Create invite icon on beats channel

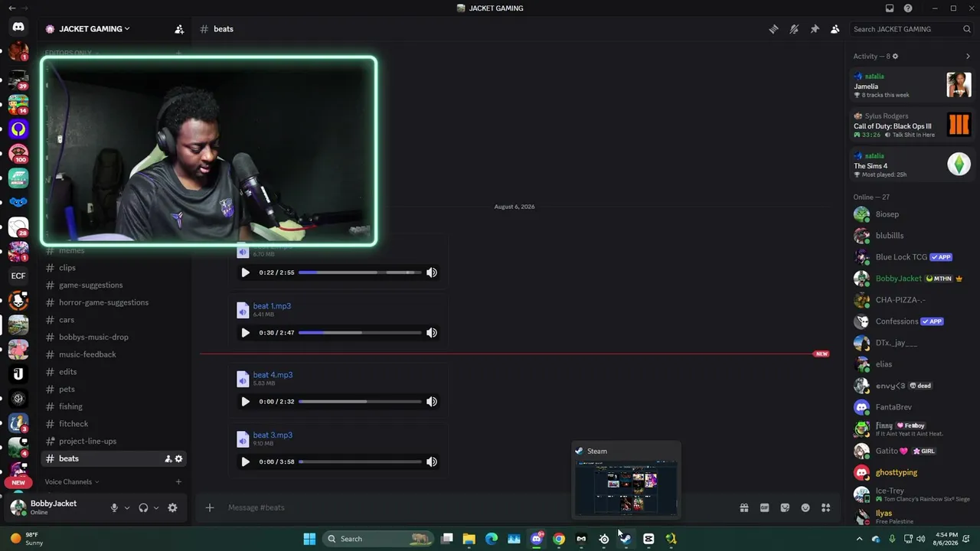pyautogui.click(x=168, y=459)
